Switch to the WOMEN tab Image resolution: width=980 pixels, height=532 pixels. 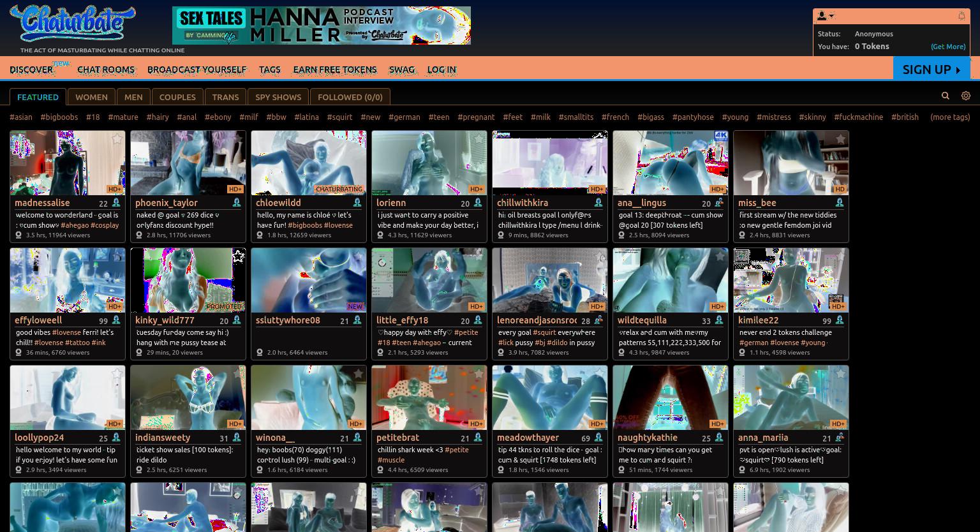point(91,97)
